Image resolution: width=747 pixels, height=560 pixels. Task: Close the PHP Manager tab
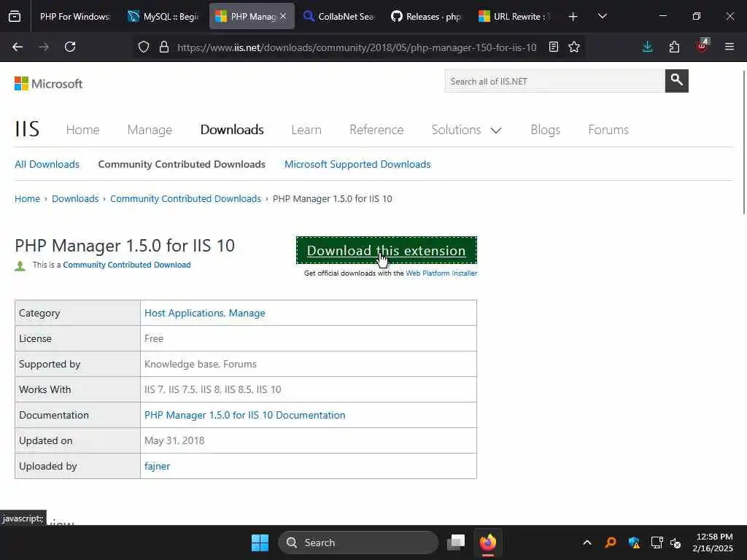[283, 17]
